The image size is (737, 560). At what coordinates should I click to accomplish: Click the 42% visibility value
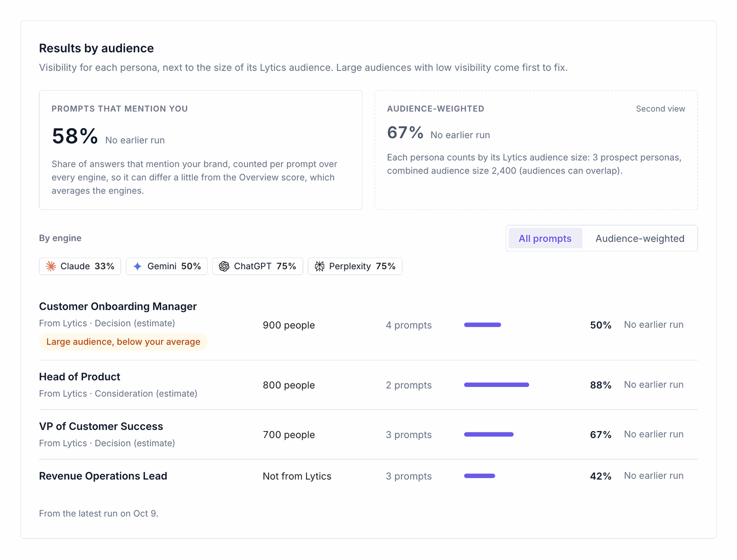601,476
